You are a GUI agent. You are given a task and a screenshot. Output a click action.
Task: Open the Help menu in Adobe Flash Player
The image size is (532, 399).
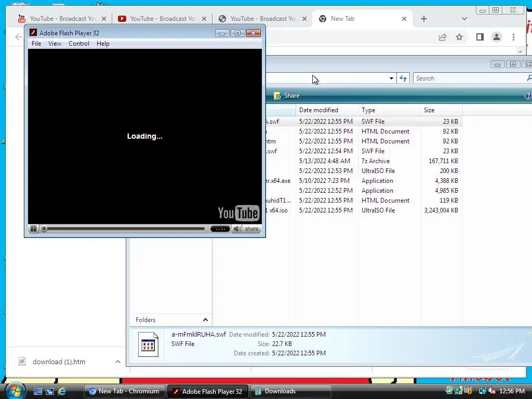click(x=103, y=44)
